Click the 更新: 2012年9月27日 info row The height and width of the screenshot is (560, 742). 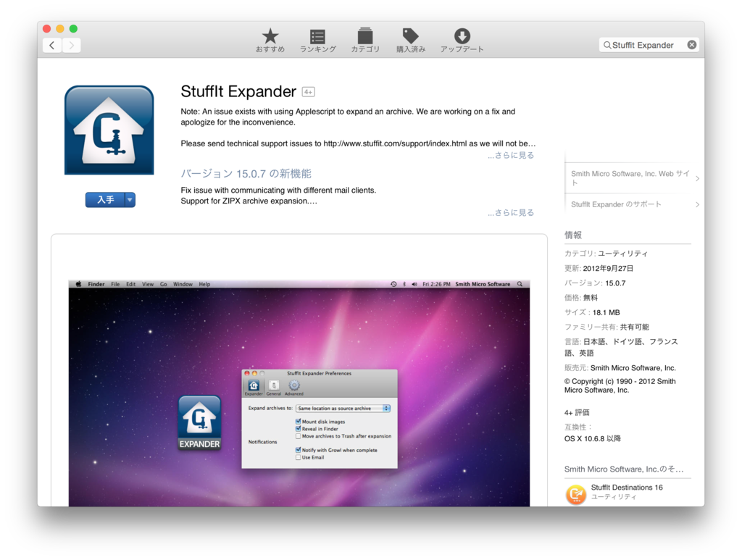coord(599,268)
